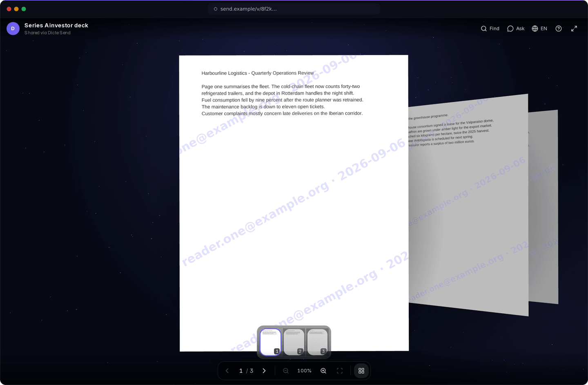Open the Find search tool

pyautogui.click(x=490, y=29)
